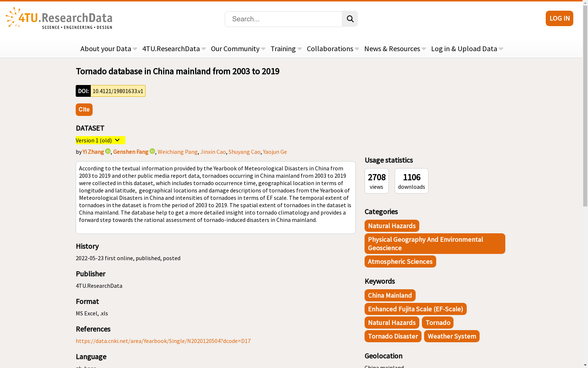The image size is (588, 368).
Task: Expand the About your Data menu
Action: [x=109, y=49]
